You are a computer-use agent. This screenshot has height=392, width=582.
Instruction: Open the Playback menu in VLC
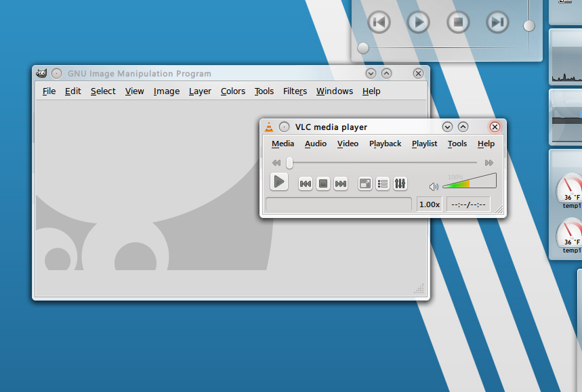tap(386, 144)
